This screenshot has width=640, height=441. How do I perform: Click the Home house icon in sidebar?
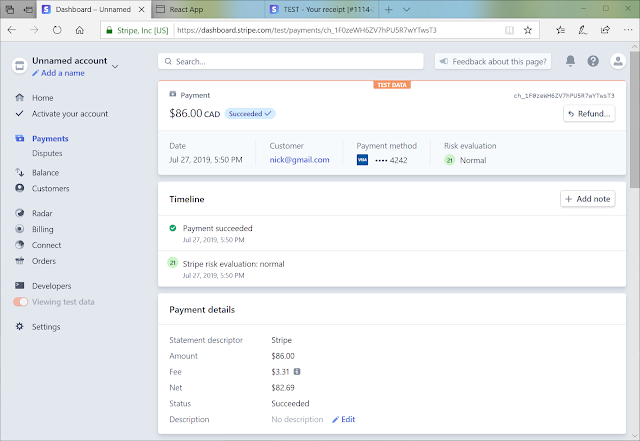19,97
